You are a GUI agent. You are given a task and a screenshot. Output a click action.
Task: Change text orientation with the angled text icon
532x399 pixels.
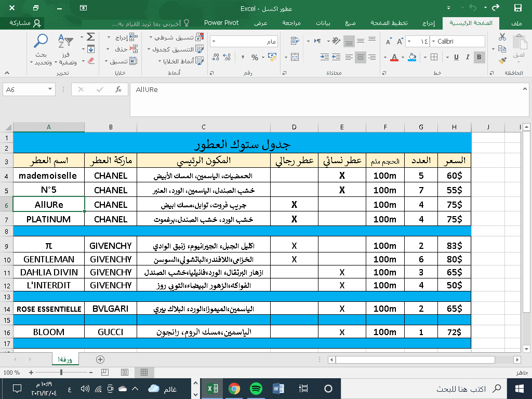point(336,41)
